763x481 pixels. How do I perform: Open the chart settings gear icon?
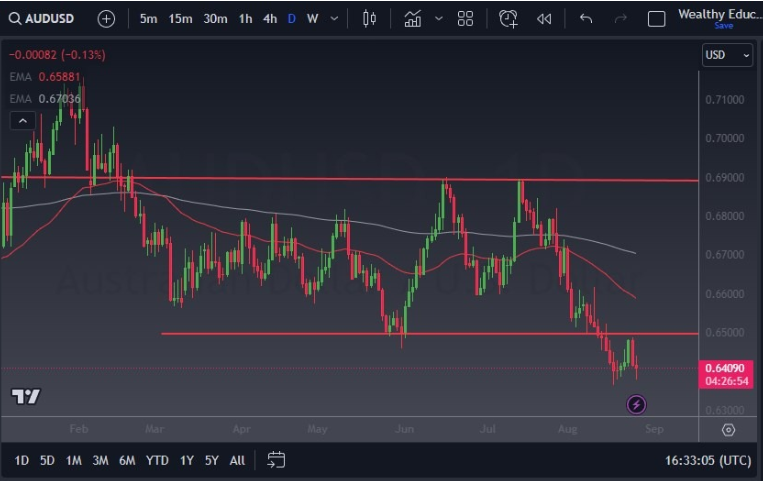[728, 430]
